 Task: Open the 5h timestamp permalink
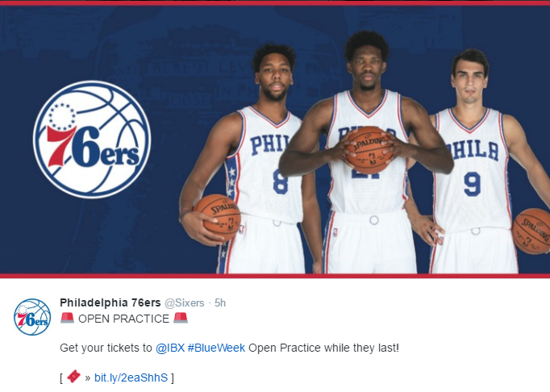[220, 302]
